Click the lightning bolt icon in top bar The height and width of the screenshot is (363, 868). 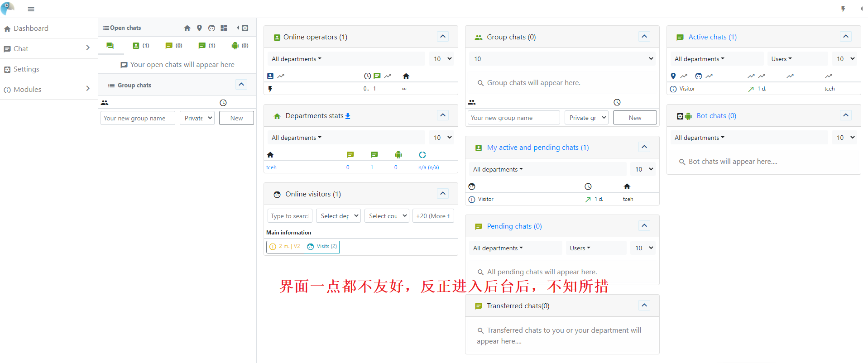click(x=843, y=9)
